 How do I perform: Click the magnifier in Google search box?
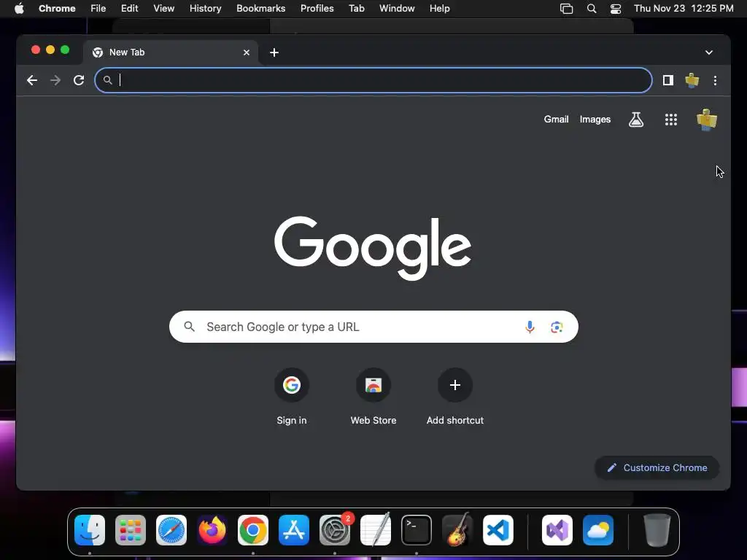pyautogui.click(x=190, y=327)
